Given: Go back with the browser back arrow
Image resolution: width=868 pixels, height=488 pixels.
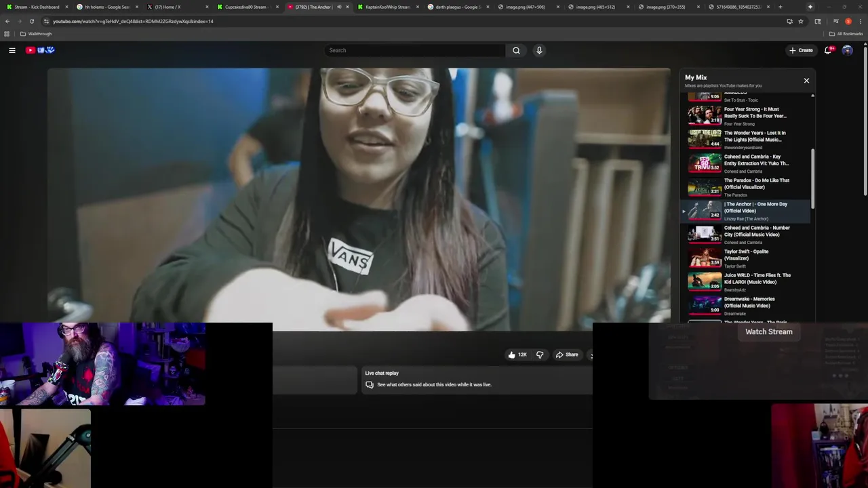Looking at the screenshot, I should (x=7, y=21).
